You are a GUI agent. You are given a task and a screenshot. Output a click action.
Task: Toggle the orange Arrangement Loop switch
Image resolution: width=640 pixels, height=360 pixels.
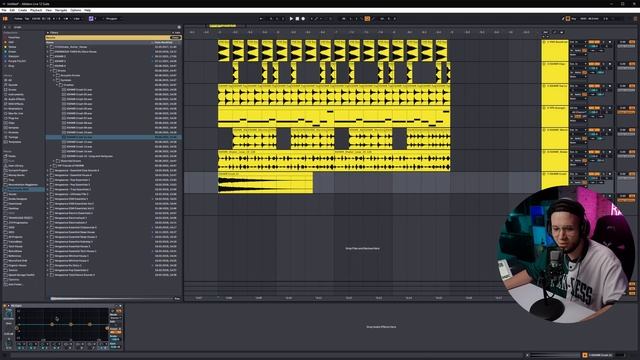click(367, 18)
